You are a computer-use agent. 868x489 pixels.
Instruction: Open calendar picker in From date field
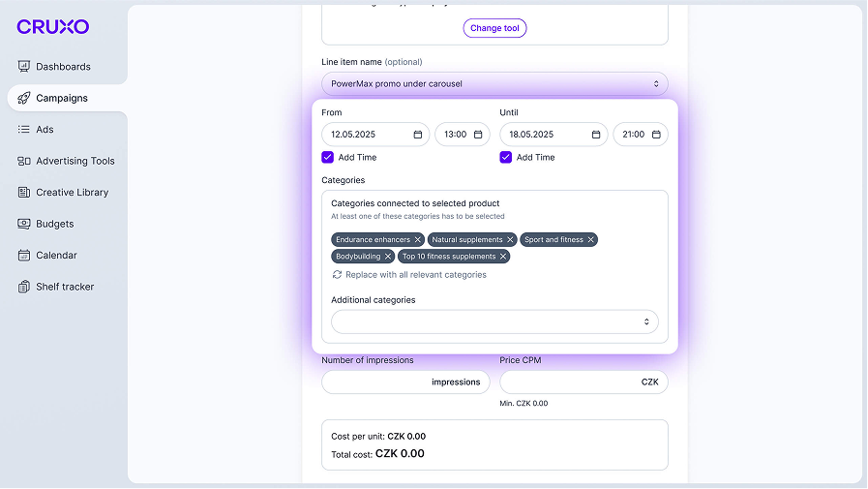tap(418, 135)
